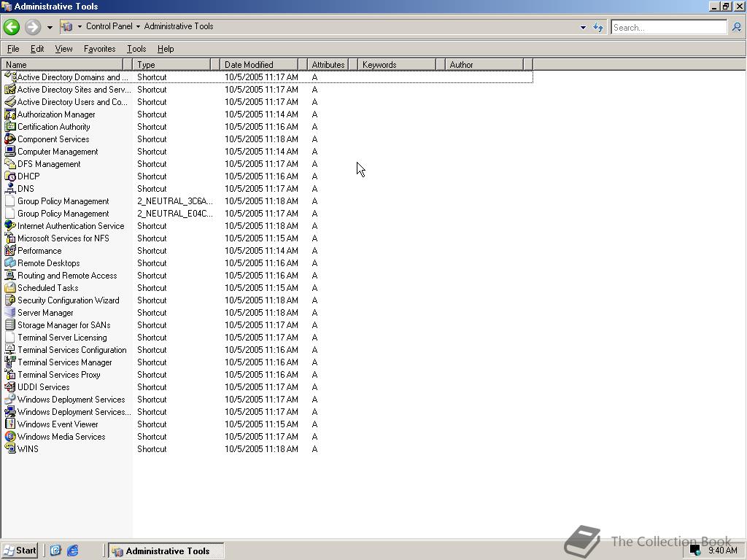The image size is (747, 560).
Task: Click the DNS icon
Action: [x=10, y=189]
